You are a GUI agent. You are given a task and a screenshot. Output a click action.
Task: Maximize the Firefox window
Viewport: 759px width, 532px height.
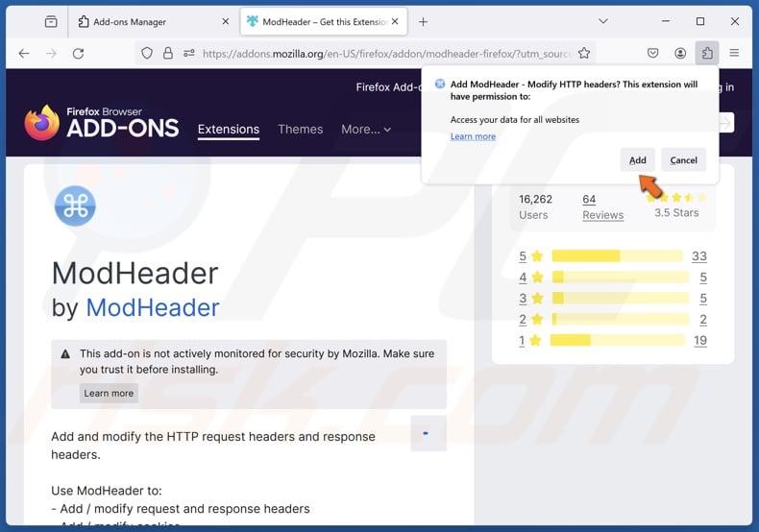click(x=700, y=21)
